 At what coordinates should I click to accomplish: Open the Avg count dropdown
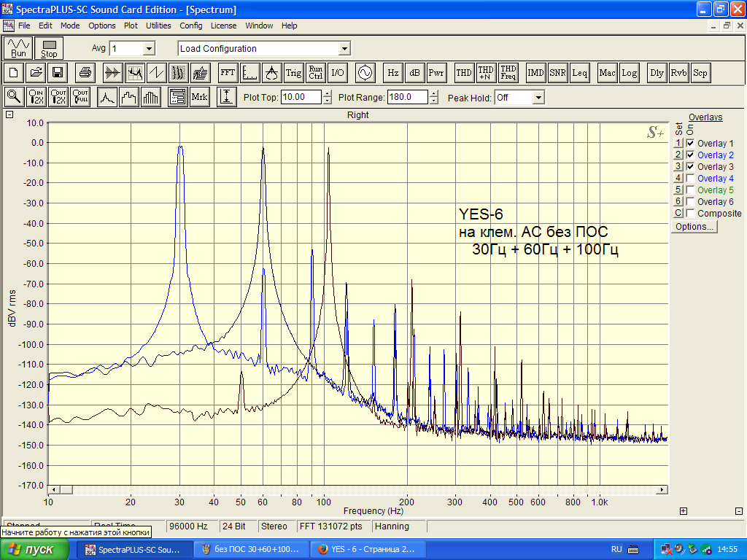pyautogui.click(x=149, y=49)
